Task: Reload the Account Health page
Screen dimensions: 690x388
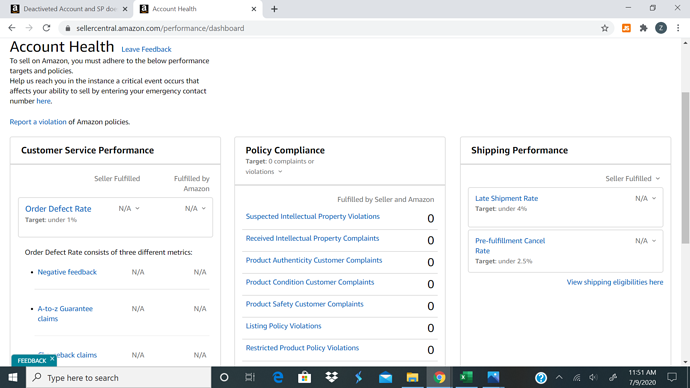Action: point(46,28)
